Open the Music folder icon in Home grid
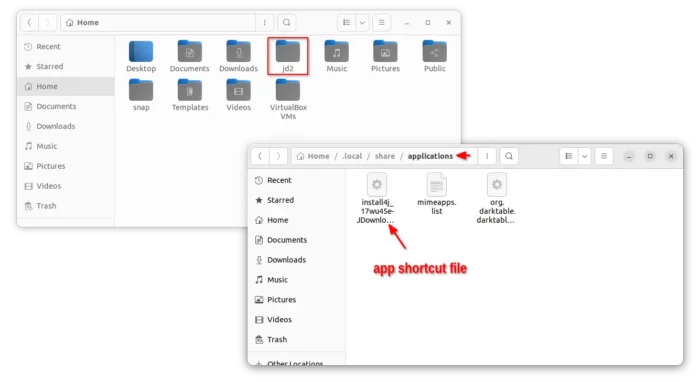Viewport: 700px width, 382px height. point(337,51)
